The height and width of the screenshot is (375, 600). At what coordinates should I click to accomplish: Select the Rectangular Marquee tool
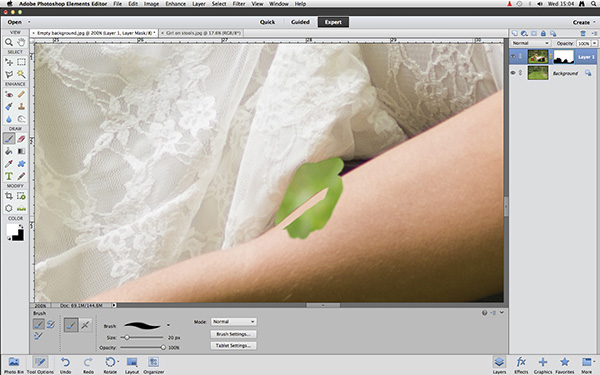[21, 62]
